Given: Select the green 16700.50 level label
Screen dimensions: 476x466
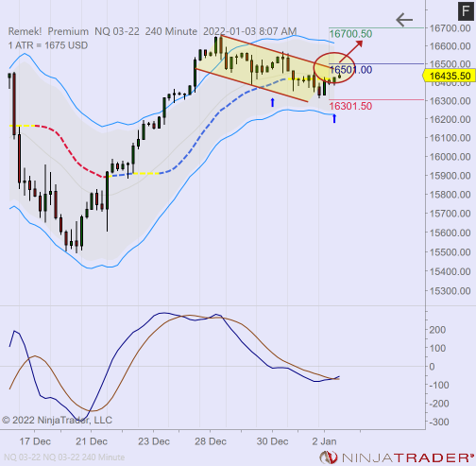Looking at the screenshot, I should point(350,34).
